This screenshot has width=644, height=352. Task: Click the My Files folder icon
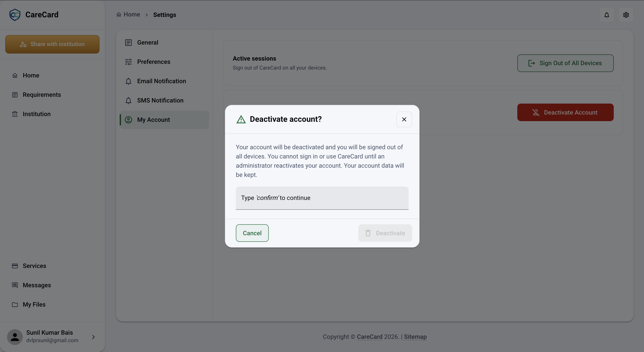click(15, 304)
